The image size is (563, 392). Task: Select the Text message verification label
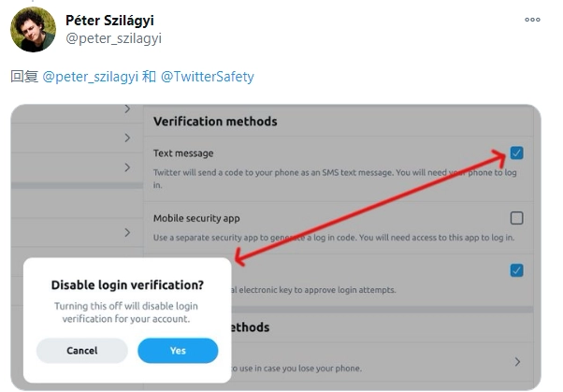tap(183, 152)
